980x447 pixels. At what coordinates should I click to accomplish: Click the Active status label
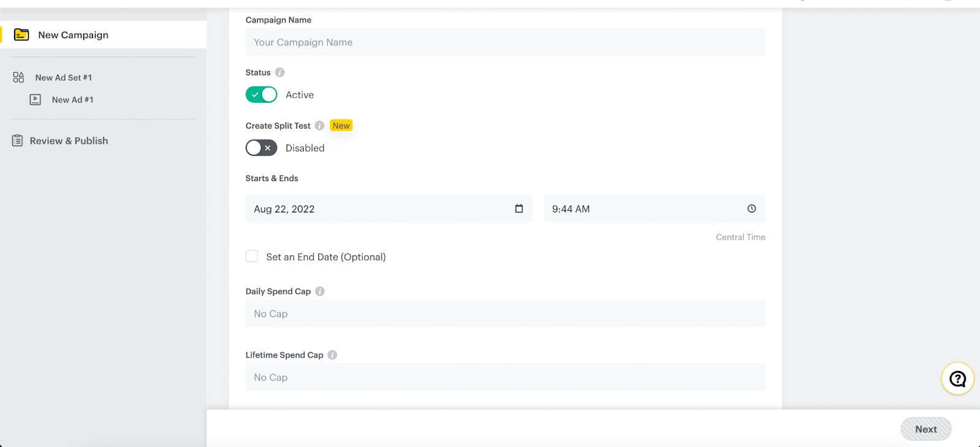[300, 95]
